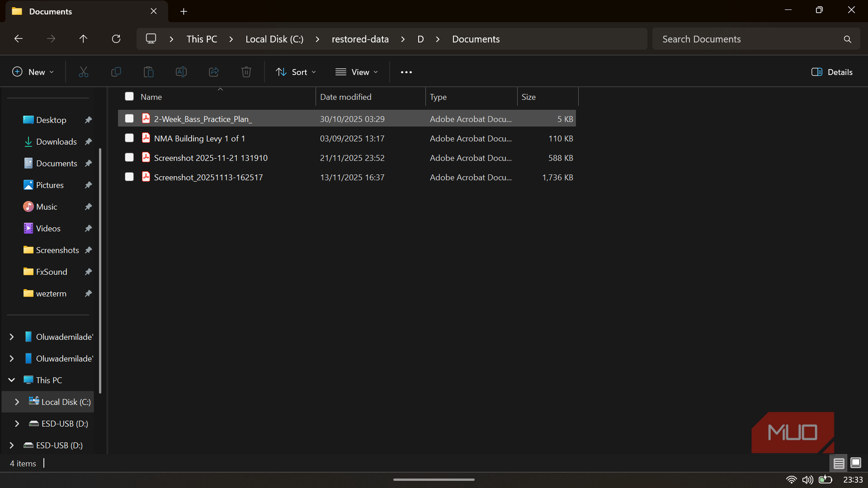Image resolution: width=868 pixels, height=488 pixels.
Task: Copy the selected file
Action: (116, 72)
